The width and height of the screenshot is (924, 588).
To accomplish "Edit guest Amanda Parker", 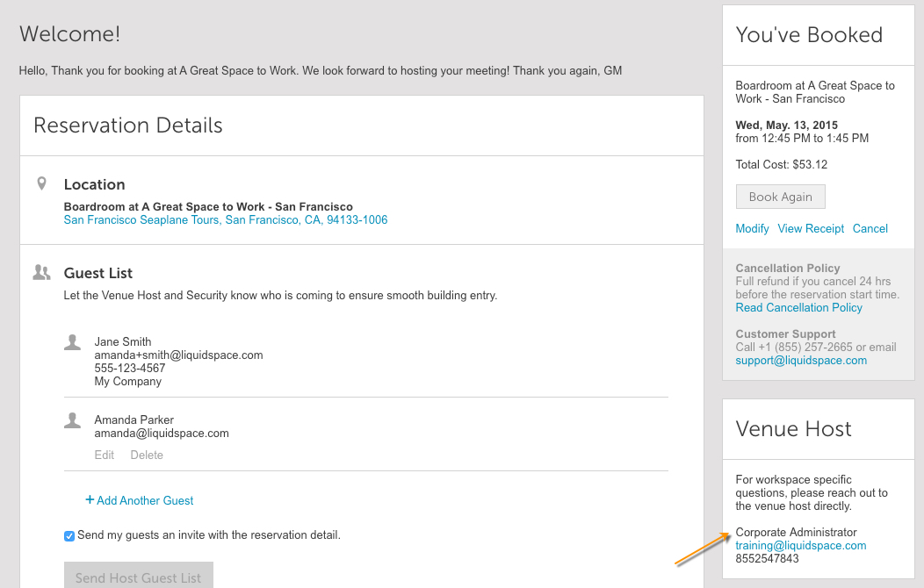I will click(x=105, y=455).
